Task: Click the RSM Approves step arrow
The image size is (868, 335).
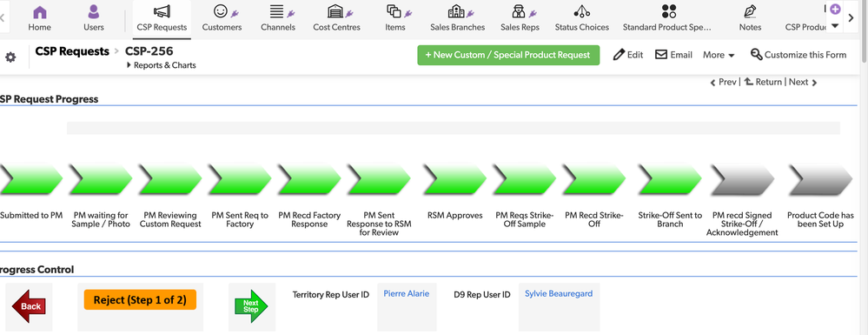Action: (455, 180)
